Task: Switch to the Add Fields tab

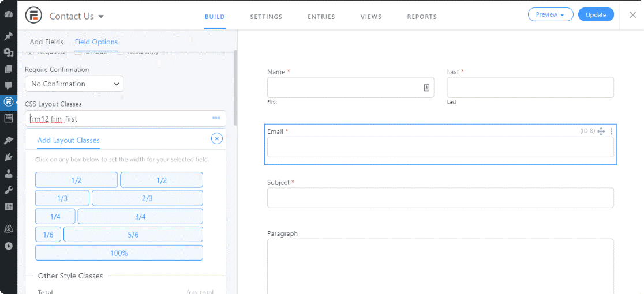Action: click(46, 42)
